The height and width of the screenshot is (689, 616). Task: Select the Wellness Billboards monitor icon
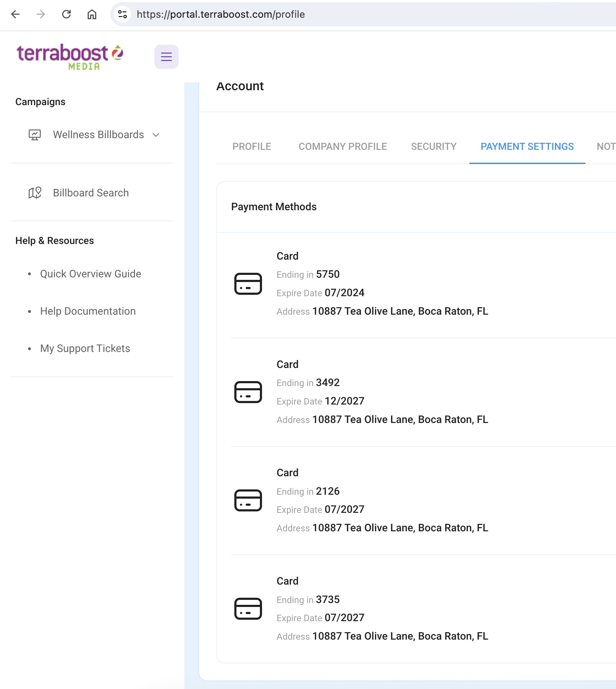35,135
